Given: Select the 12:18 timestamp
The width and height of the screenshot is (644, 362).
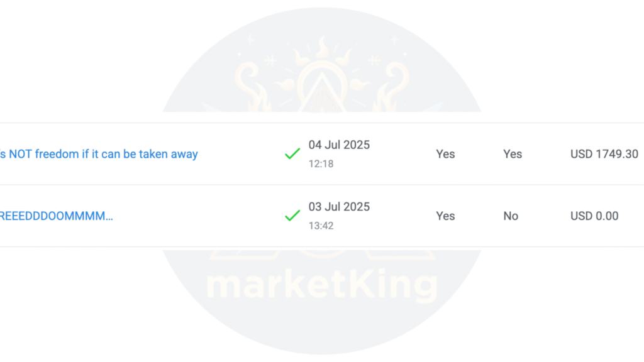Looking at the screenshot, I should (321, 164).
